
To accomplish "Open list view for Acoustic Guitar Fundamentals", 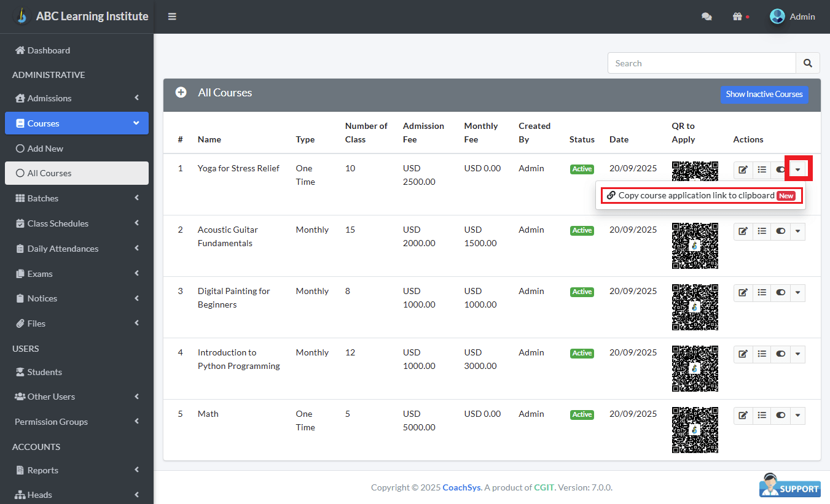I will [762, 231].
